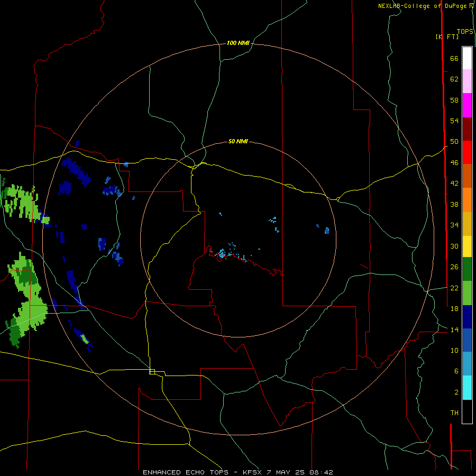Viewport: 476px width, 476px height.
Task: Click legend value 66
Action: click(x=454, y=59)
